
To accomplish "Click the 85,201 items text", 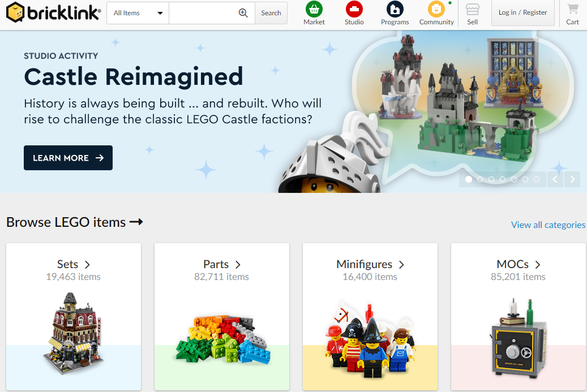I will tap(518, 277).
